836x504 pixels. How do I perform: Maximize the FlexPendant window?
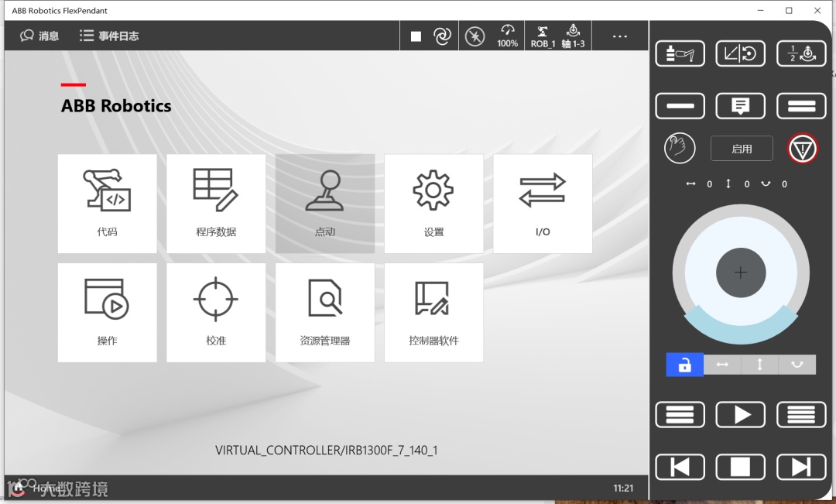pos(789,10)
